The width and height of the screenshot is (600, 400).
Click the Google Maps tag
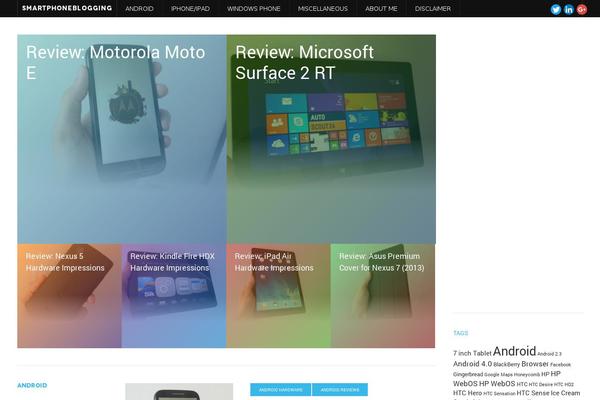(x=498, y=375)
